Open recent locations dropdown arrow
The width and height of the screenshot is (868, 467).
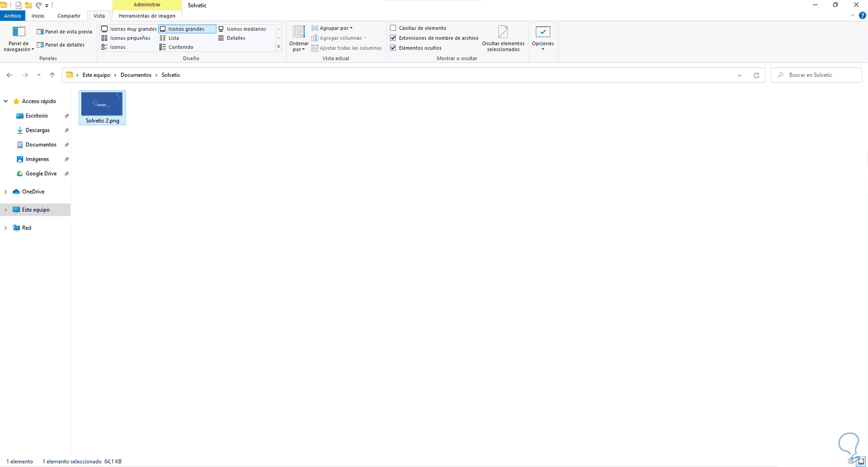[39, 75]
